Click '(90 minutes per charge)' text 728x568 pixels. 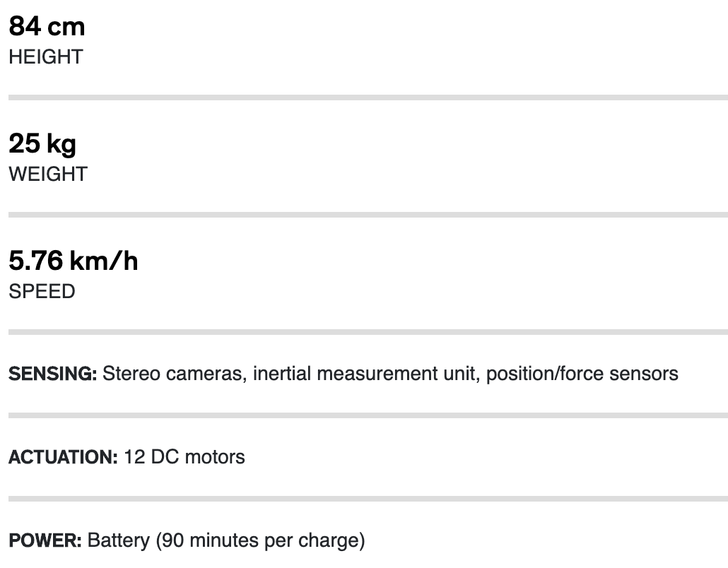[x=260, y=541]
